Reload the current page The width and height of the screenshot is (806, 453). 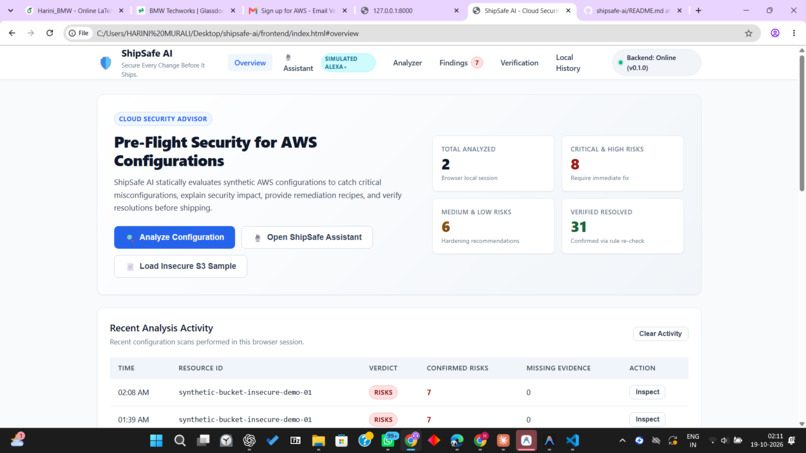tap(50, 33)
